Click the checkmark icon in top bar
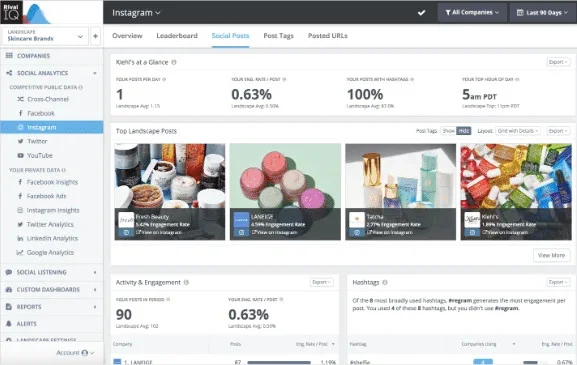 (421, 13)
